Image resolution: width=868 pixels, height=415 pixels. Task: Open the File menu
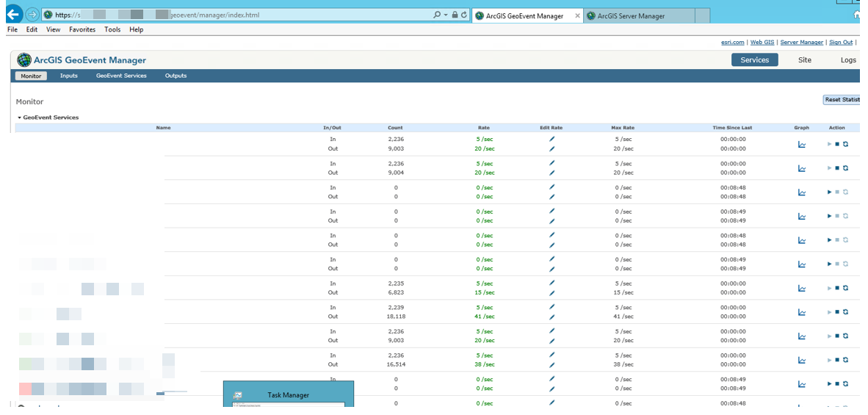coord(12,30)
